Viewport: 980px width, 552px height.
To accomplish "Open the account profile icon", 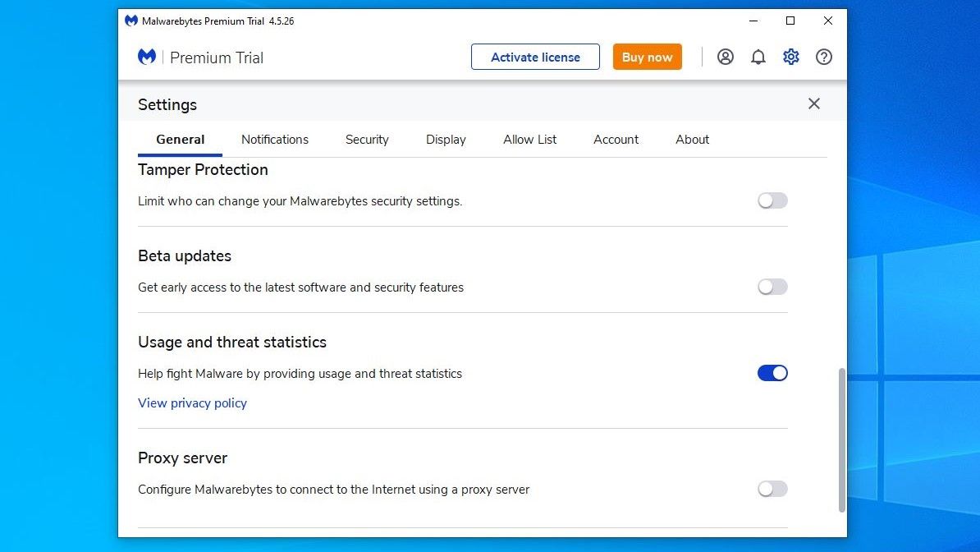I will click(725, 57).
